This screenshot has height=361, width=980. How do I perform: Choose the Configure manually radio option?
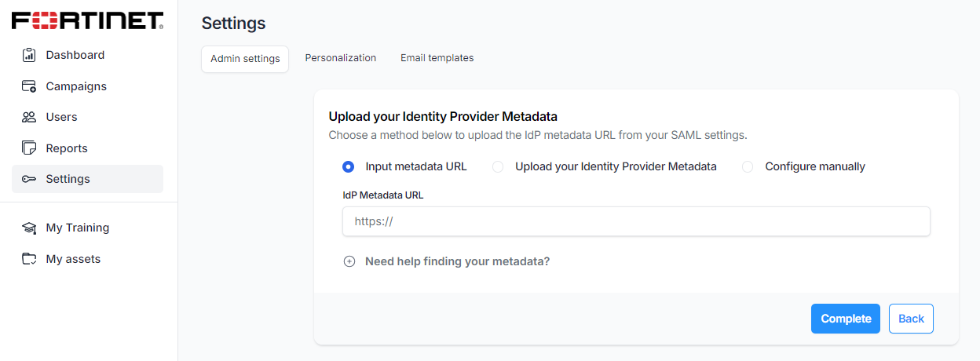coord(748,166)
